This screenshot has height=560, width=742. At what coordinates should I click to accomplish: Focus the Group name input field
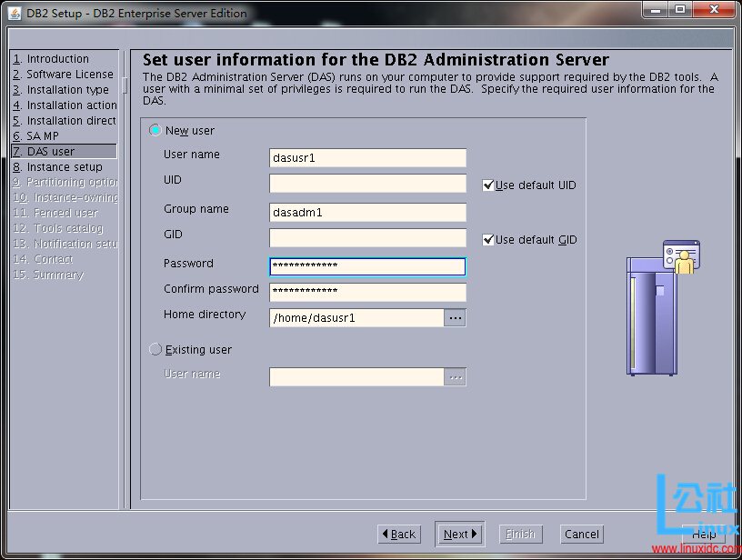[x=367, y=213]
